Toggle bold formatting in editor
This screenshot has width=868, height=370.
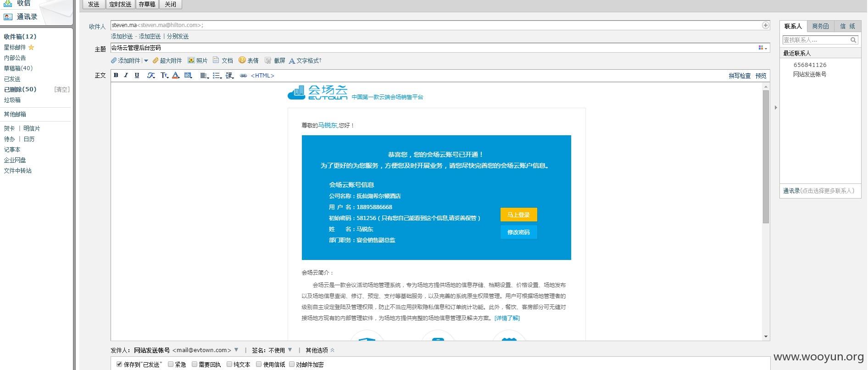click(116, 75)
